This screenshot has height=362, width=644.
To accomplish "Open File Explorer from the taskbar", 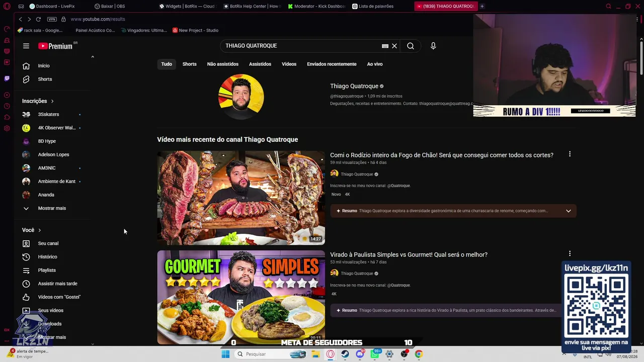I will [315, 354].
